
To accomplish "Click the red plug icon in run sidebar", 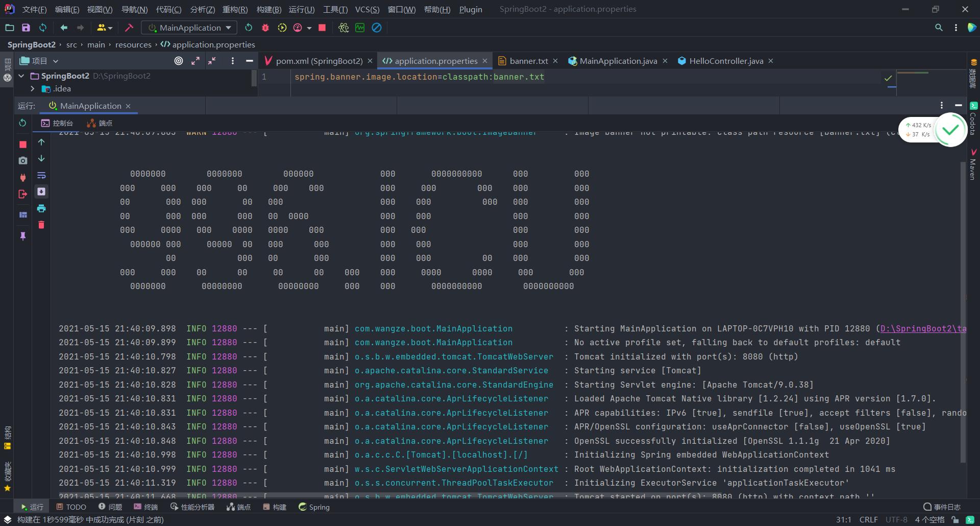I will 22,177.
